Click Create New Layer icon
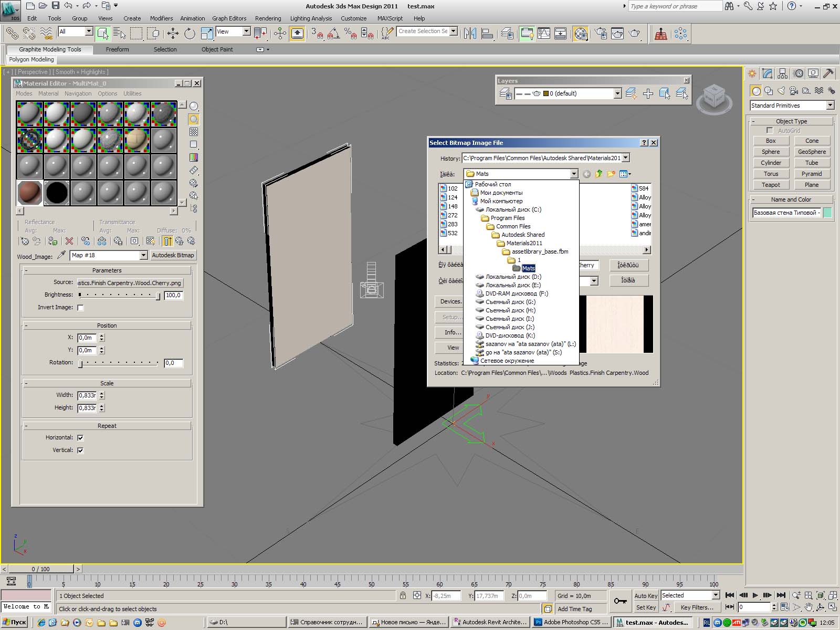This screenshot has width=840, height=630. (x=631, y=93)
